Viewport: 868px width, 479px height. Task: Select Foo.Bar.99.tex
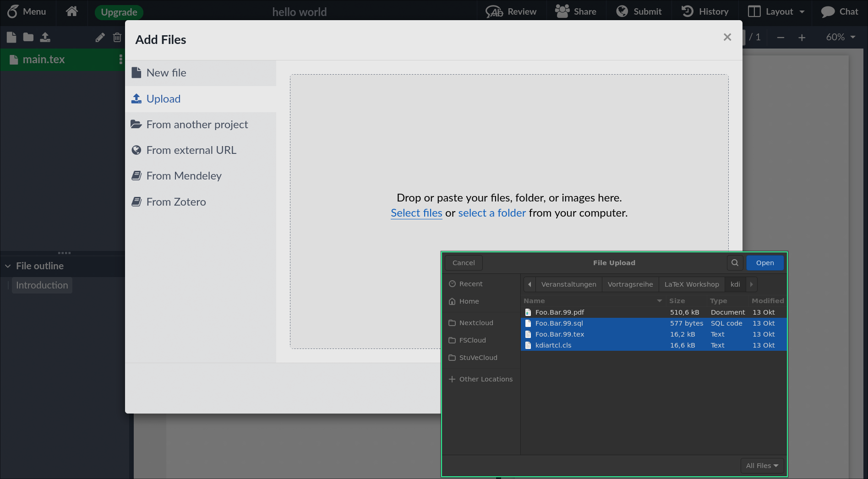coord(654,334)
